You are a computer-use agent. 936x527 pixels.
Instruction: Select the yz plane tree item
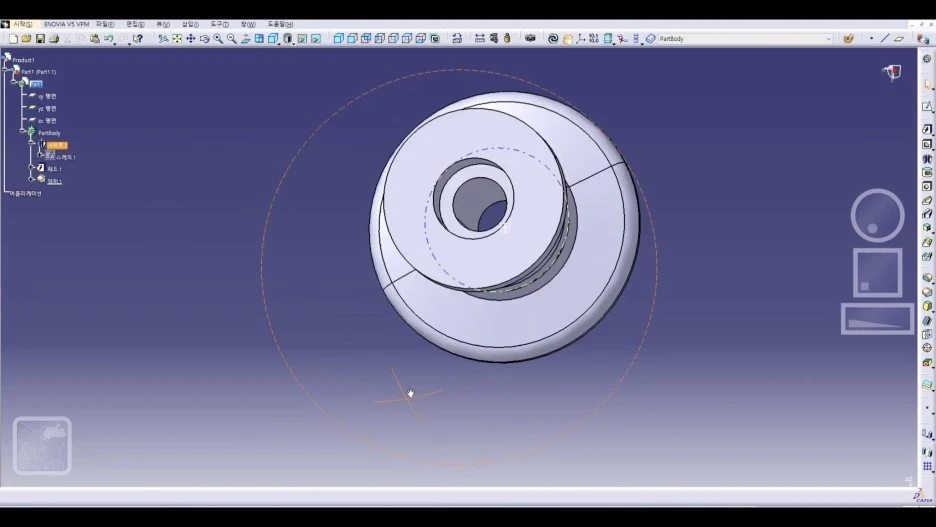point(47,109)
